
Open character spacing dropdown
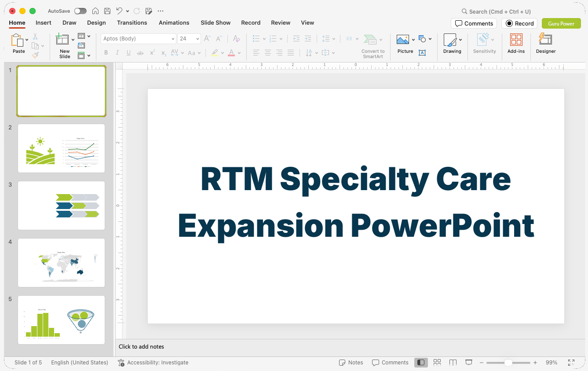[x=176, y=53]
